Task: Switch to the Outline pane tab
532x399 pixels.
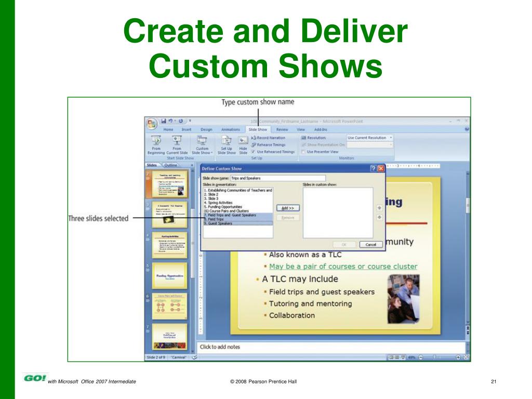Action: [x=170, y=165]
